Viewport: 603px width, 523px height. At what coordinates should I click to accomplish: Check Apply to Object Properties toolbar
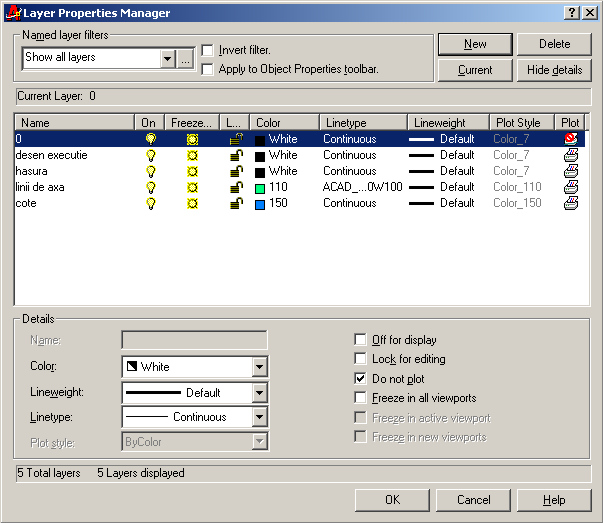207,70
